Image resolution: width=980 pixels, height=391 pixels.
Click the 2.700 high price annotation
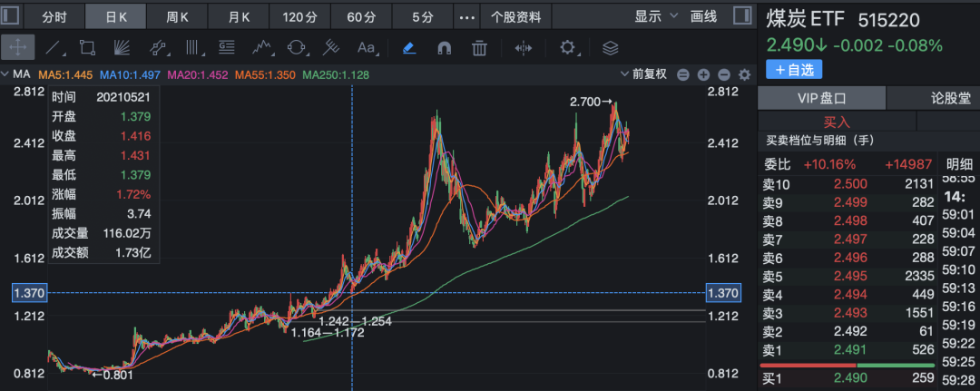click(593, 102)
